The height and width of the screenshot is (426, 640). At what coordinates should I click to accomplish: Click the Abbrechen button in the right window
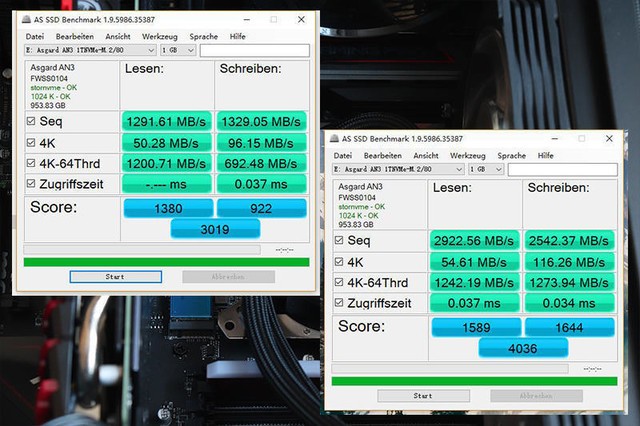[536, 396]
